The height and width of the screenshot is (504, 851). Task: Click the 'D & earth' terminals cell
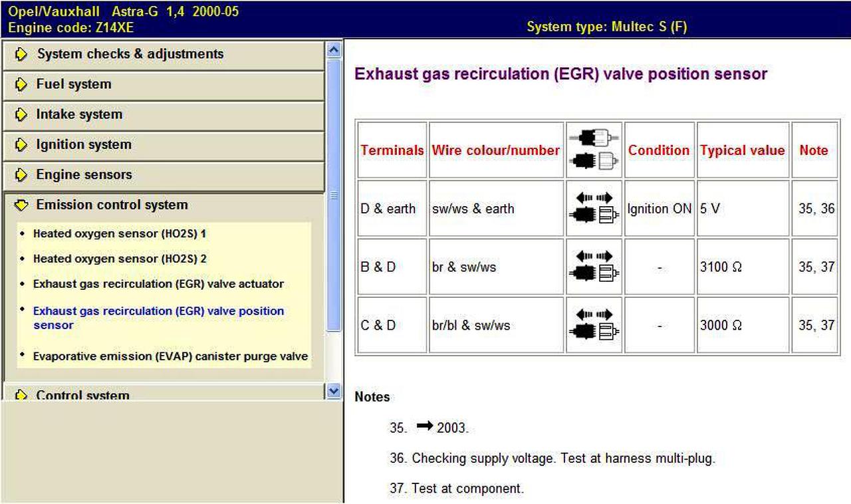pyautogui.click(x=392, y=209)
